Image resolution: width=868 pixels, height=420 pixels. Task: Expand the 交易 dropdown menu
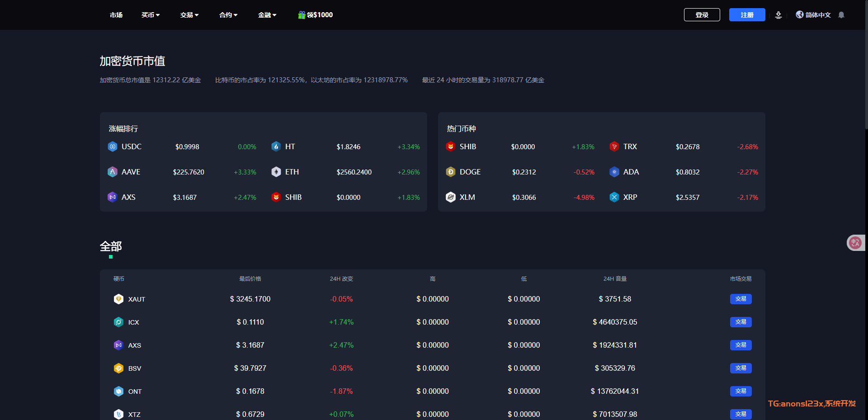pos(189,15)
